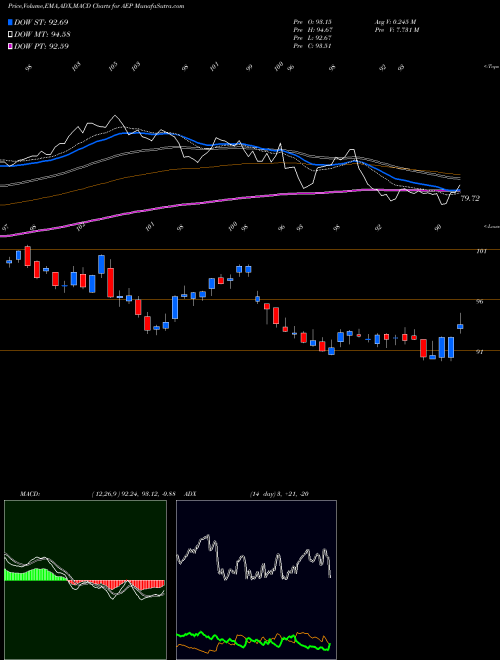Click the 'MACD:' panel label
Image resolution: width=500 pixels, height=660 pixels.
(30, 494)
